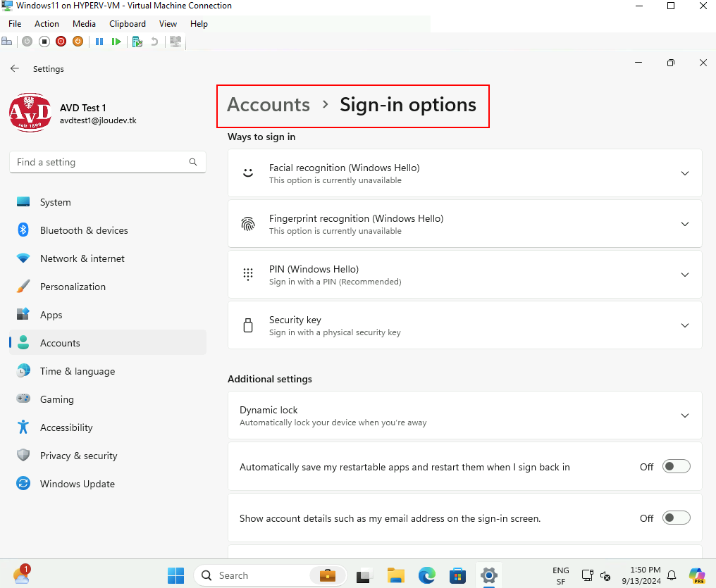Open the File menu
This screenshot has width=716, height=588.
(x=15, y=24)
